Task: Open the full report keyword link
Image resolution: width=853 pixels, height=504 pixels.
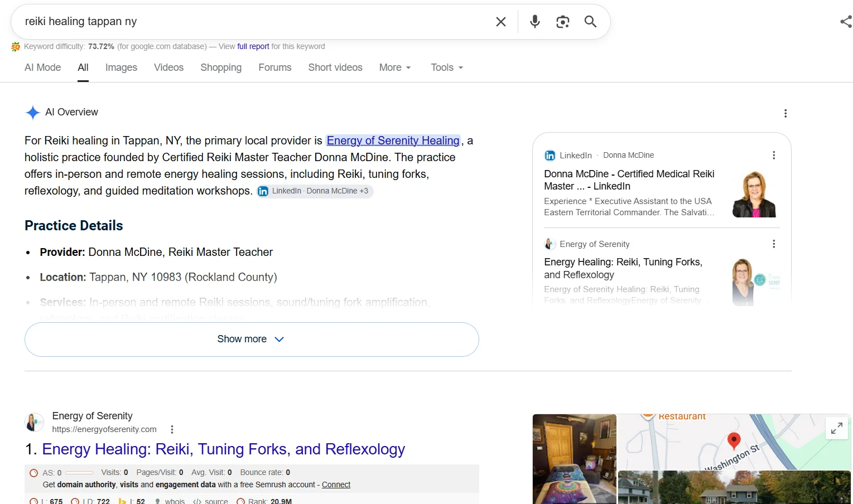Action: [253, 47]
